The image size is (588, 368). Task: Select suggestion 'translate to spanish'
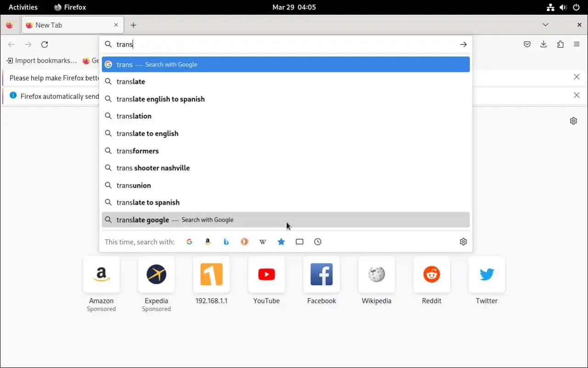[286, 202]
